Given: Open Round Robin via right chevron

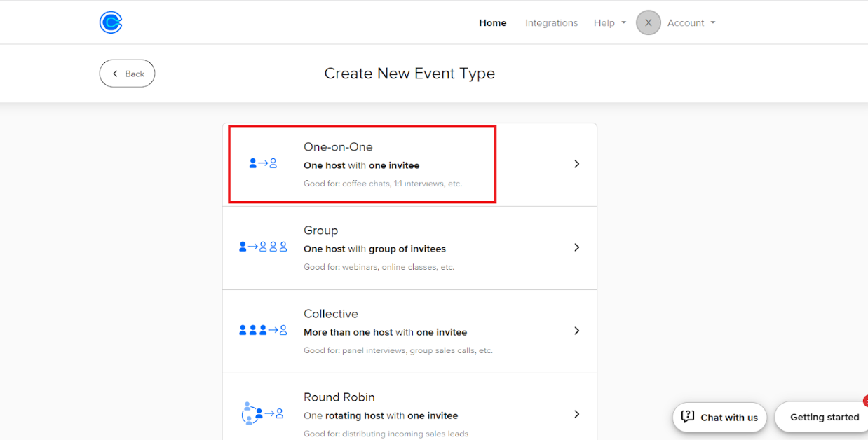Looking at the screenshot, I should click(x=576, y=414).
